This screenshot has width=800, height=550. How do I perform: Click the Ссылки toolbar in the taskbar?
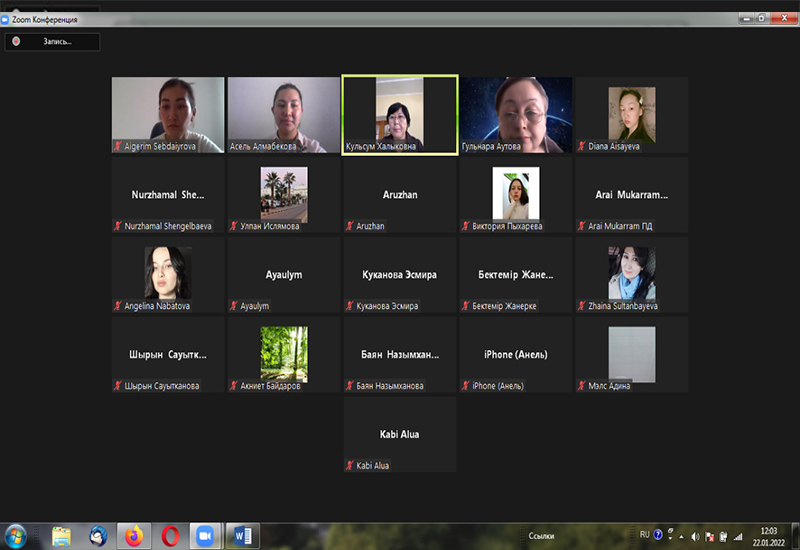pyautogui.click(x=541, y=536)
